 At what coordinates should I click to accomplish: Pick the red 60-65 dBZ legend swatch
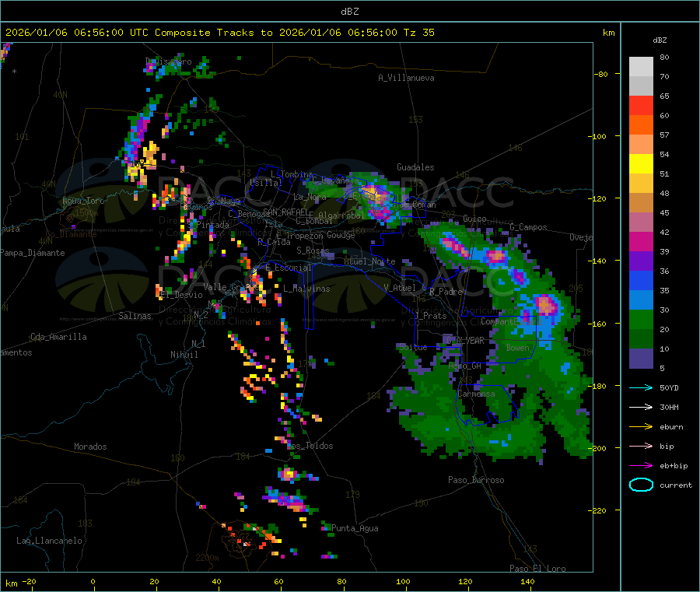tap(641, 105)
